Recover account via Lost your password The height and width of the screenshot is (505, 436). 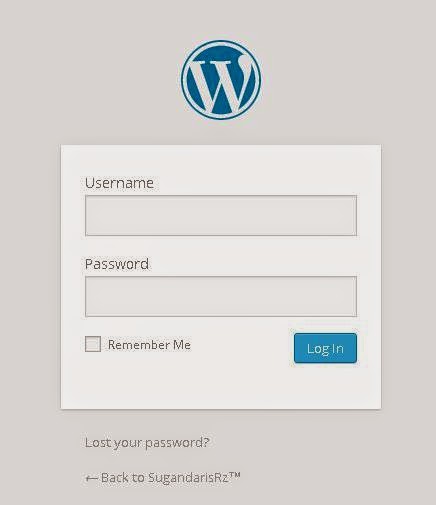point(147,443)
